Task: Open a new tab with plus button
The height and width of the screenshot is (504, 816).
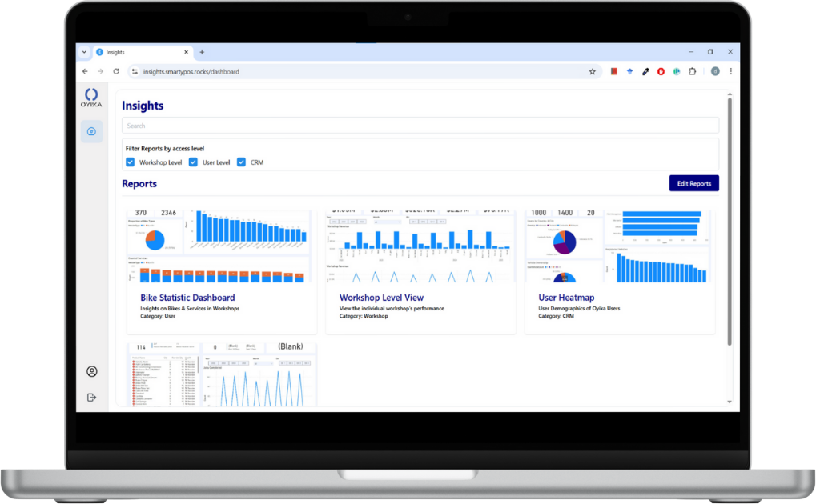Action: [x=202, y=52]
